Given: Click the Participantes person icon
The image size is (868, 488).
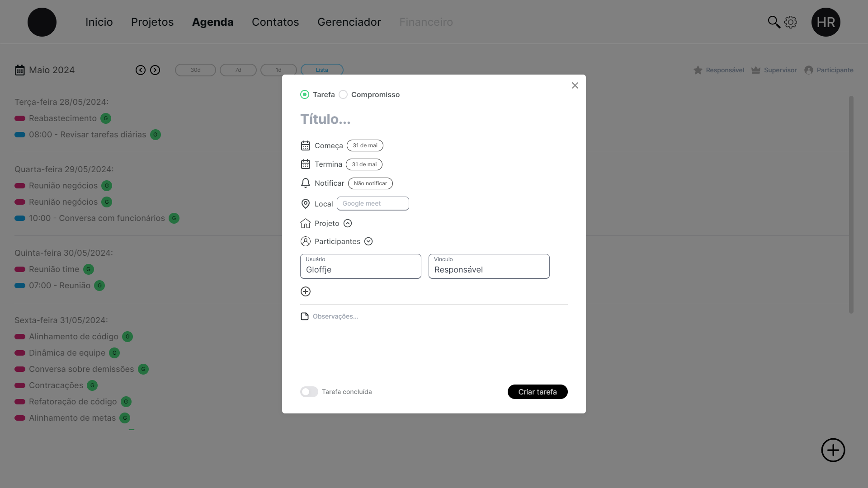Looking at the screenshot, I should pos(306,241).
